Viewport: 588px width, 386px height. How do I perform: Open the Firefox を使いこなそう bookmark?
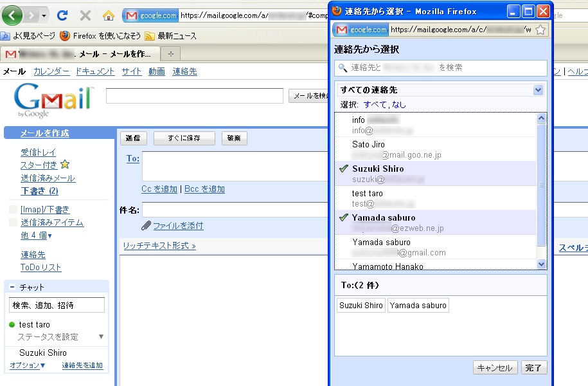coord(100,35)
